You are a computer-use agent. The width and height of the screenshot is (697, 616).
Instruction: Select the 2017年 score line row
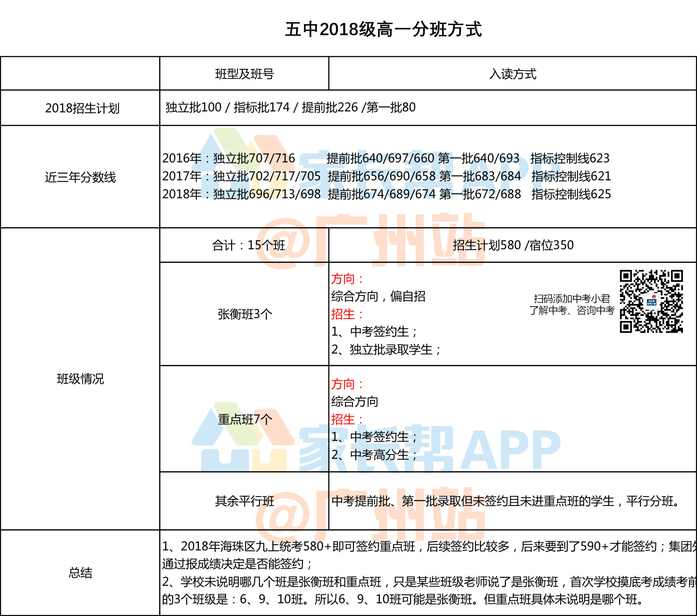[386, 176]
